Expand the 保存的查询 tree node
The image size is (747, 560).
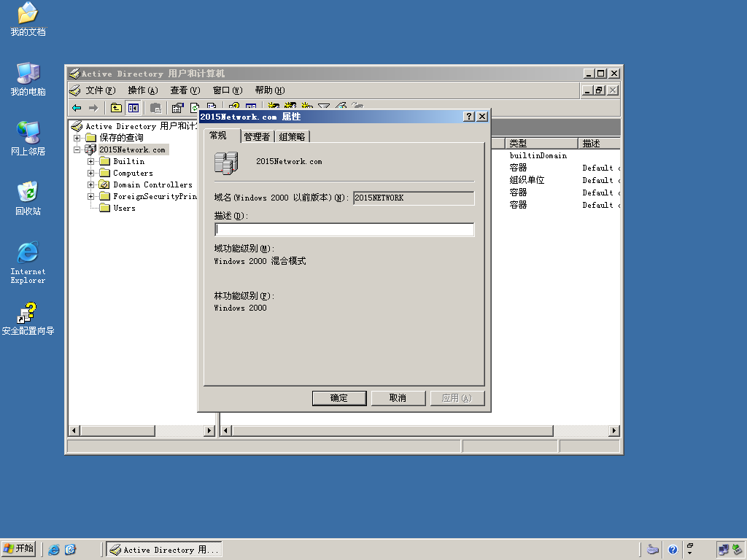pyautogui.click(x=77, y=138)
